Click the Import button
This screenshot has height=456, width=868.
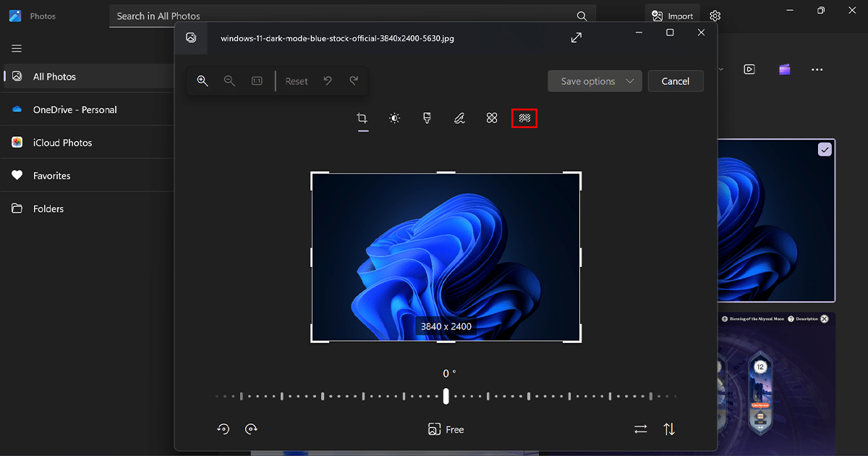(672, 16)
